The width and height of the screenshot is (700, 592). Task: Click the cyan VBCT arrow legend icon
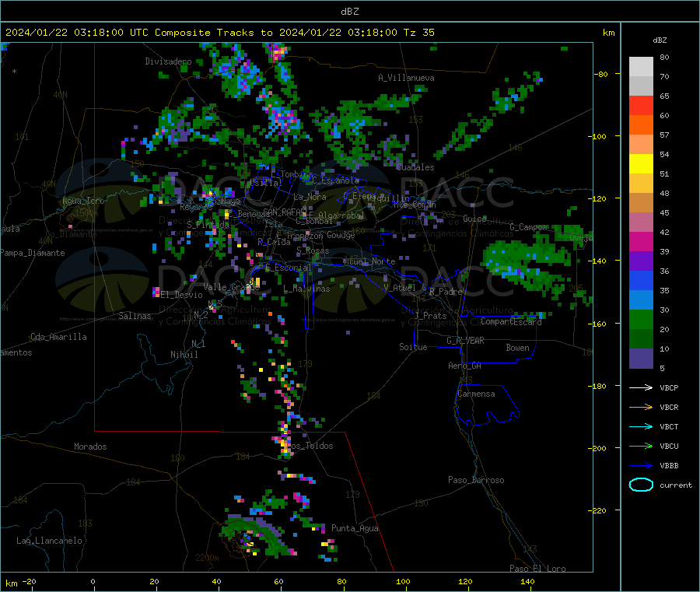pyautogui.click(x=641, y=427)
